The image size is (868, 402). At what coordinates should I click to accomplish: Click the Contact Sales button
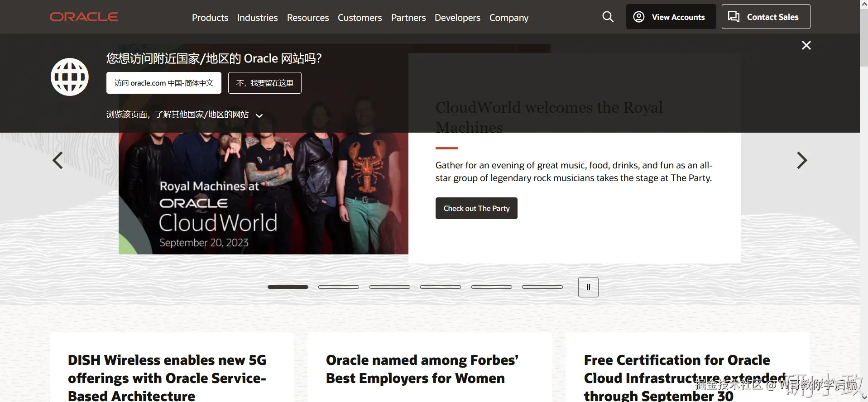(766, 17)
